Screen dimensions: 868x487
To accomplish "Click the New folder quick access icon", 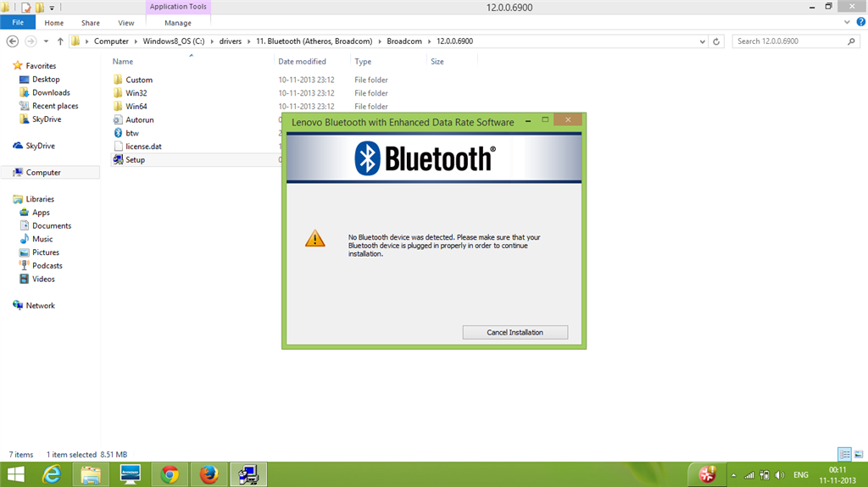I will [39, 8].
